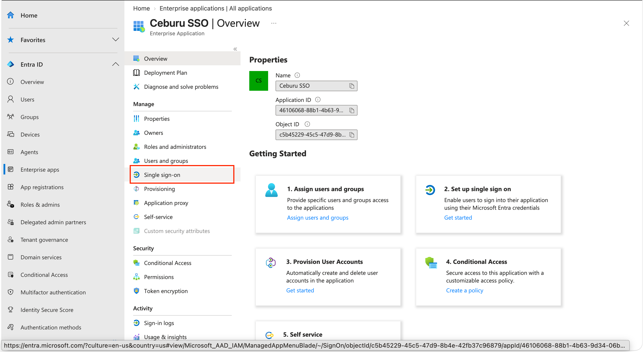644x352 pixels.
Task: Click the Assign users and groups link
Action: (317, 218)
